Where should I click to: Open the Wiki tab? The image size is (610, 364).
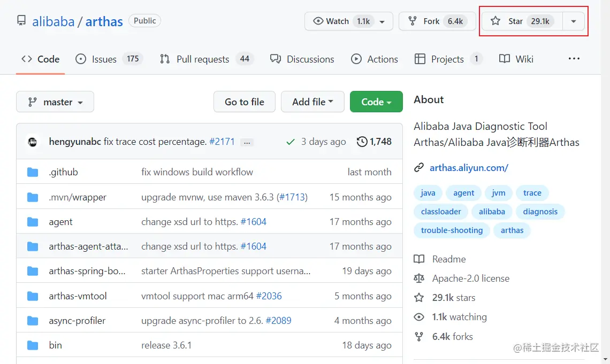tap(516, 59)
